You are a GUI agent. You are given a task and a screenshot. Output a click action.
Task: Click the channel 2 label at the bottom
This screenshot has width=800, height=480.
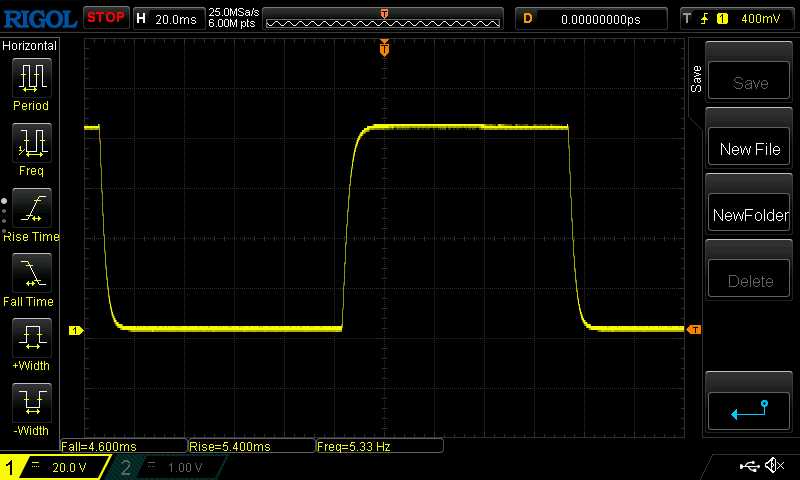click(x=126, y=467)
